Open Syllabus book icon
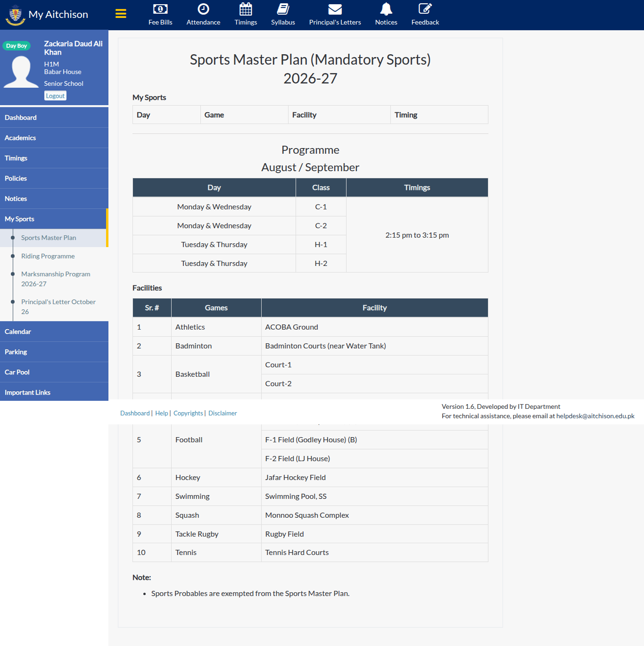Viewport: 644px width, 646px height. coord(283,9)
